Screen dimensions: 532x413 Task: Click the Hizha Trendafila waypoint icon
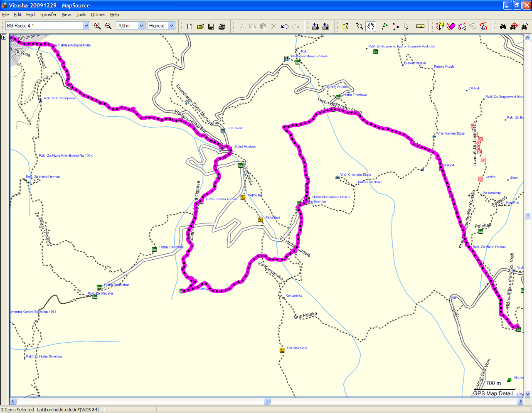(x=154, y=249)
